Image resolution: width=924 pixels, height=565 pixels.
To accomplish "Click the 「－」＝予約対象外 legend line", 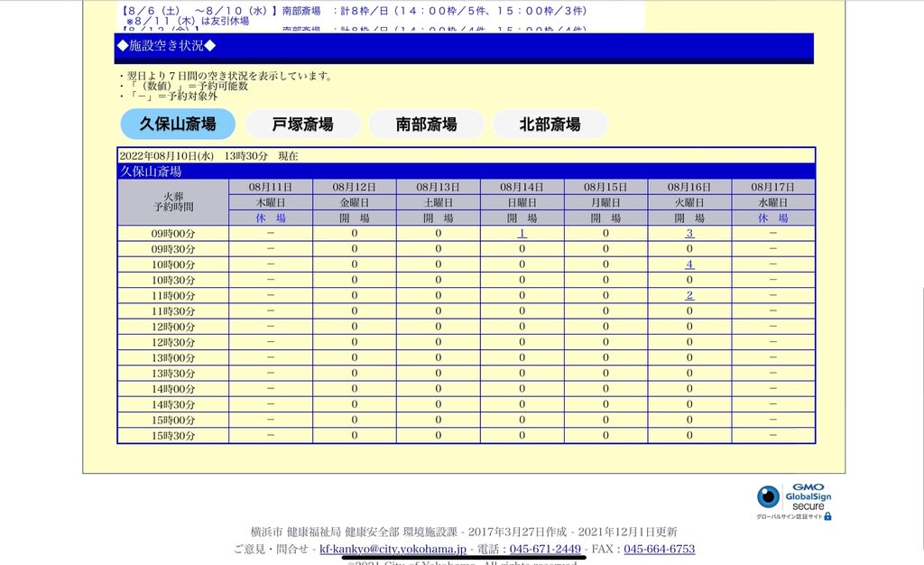I will [x=168, y=96].
